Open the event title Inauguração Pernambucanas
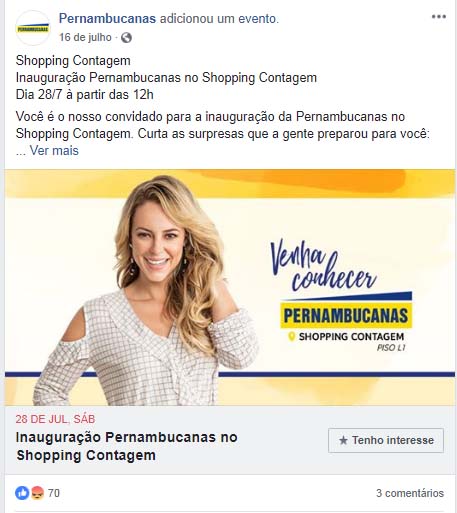The height and width of the screenshot is (513, 457). pos(126,446)
